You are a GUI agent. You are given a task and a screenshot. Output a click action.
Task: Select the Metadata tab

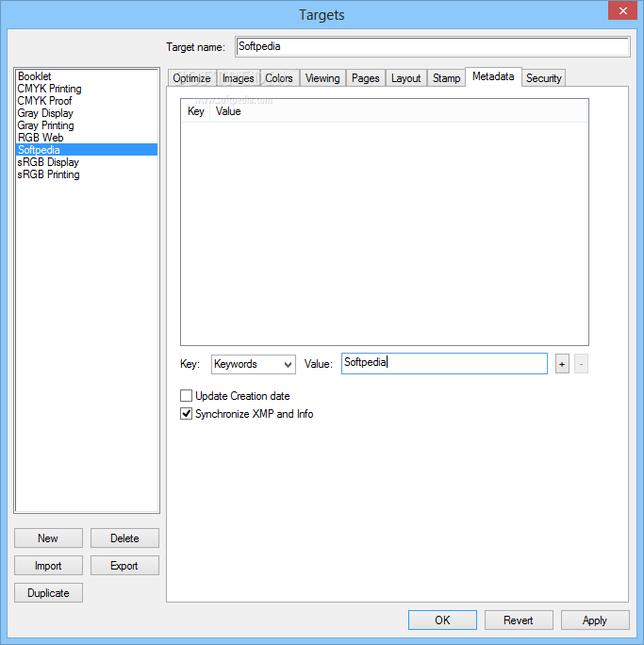493,77
